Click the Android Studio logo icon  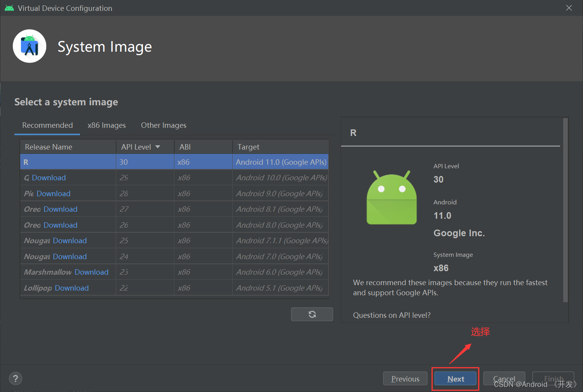pyautogui.click(x=30, y=46)
